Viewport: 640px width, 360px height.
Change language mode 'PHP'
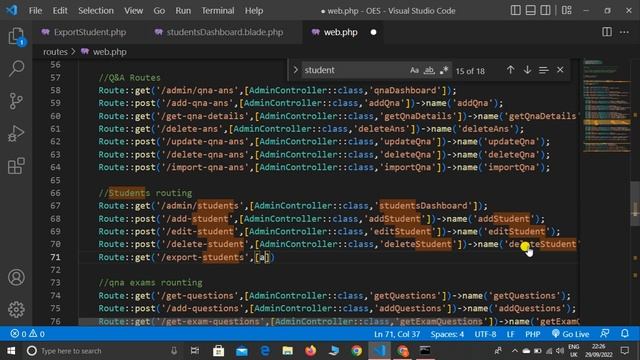pos(532,334)
